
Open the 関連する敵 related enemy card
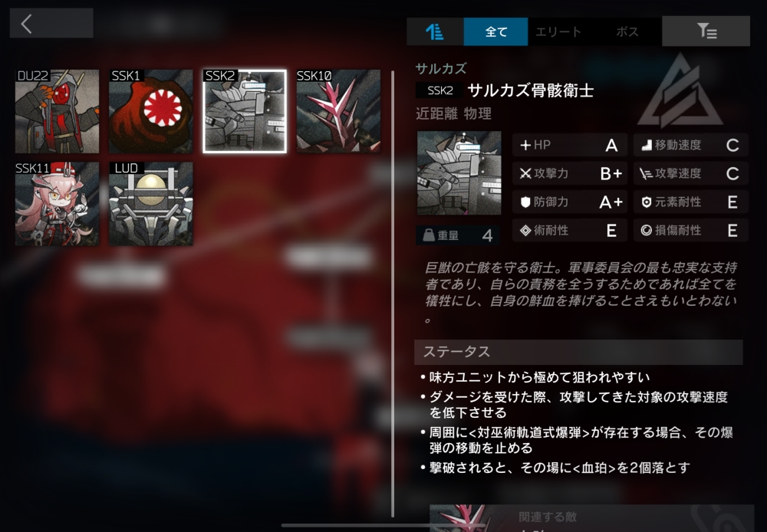coord(591,518)
